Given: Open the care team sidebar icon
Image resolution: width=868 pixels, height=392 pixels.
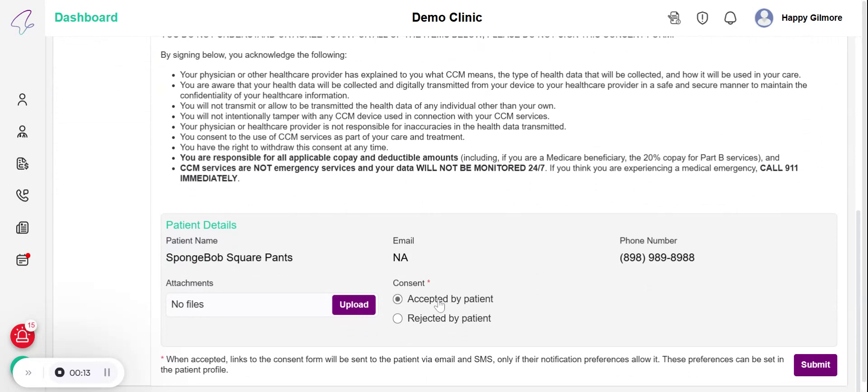Looking at the screenshot, I should (x=22, y=132).
